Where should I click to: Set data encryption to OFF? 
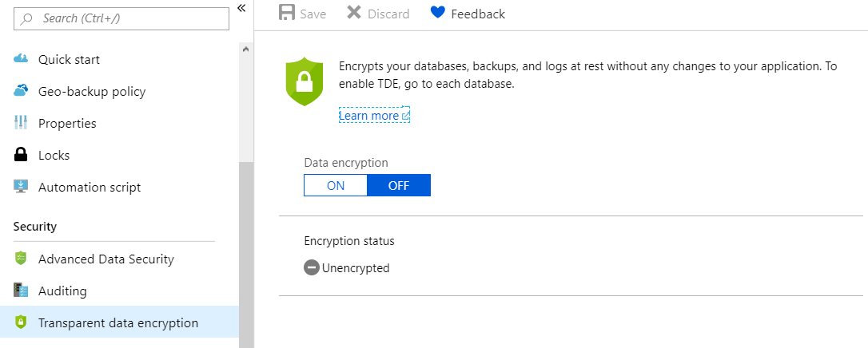click(398, 185)
